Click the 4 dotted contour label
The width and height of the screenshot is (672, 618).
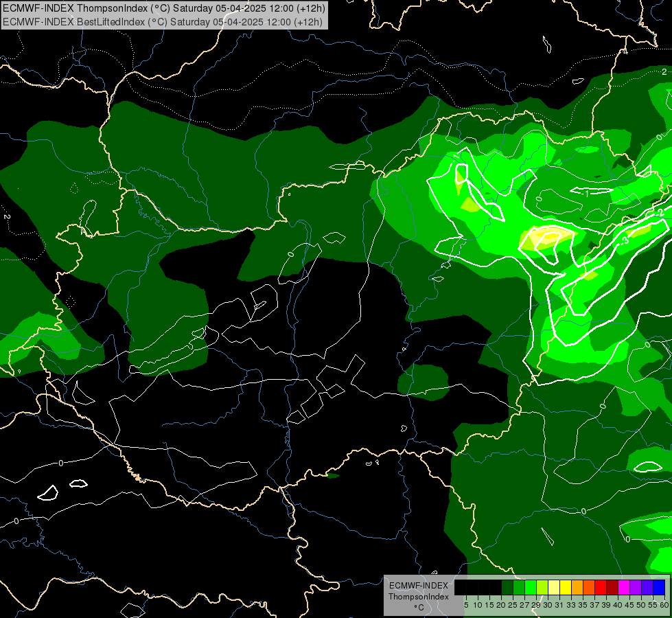[625, 52]
